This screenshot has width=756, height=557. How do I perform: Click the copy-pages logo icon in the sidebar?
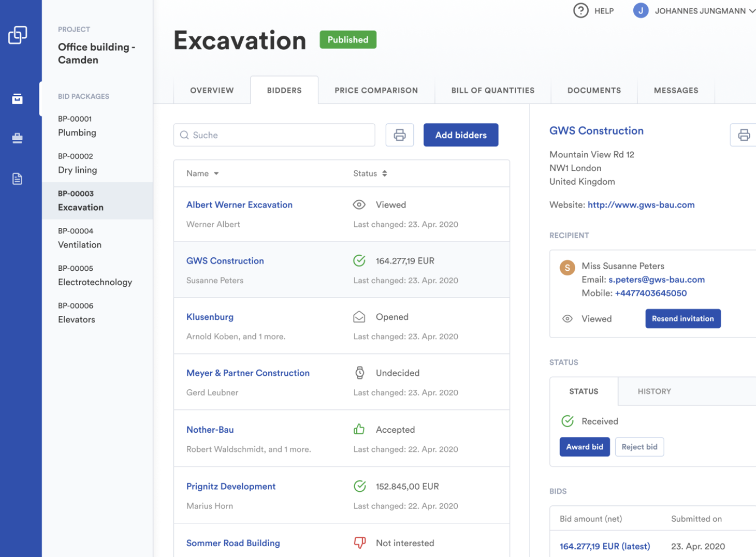click(x=17, y=35)
